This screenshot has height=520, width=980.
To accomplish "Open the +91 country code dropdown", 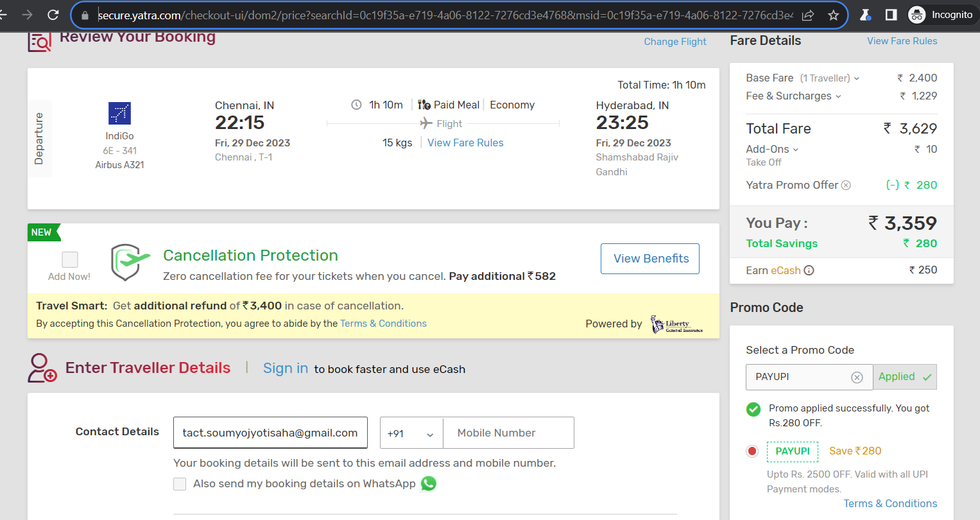I will point(411,433).
